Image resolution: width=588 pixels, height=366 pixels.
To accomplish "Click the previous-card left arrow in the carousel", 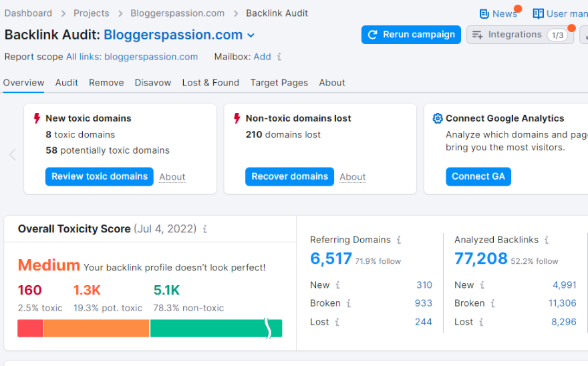I will tap(13, 154).
